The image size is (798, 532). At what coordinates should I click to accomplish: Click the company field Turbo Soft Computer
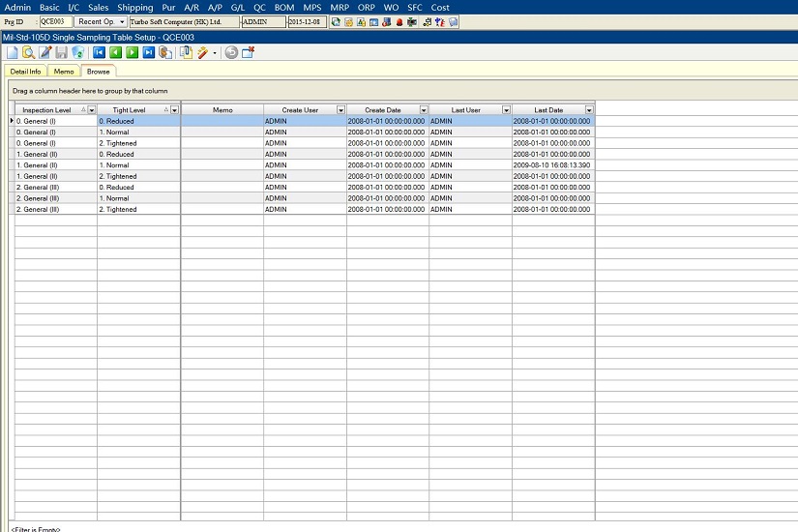click(x=185, y=22)
